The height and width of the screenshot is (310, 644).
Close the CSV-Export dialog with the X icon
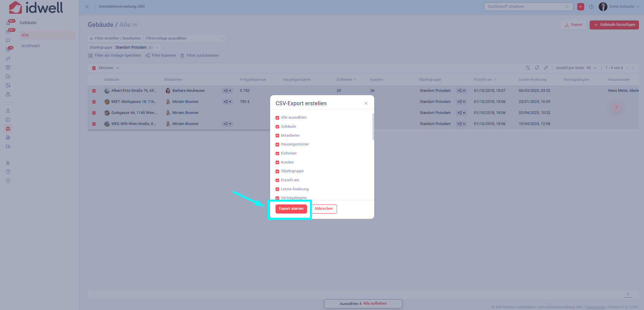[x=366, y=103]
